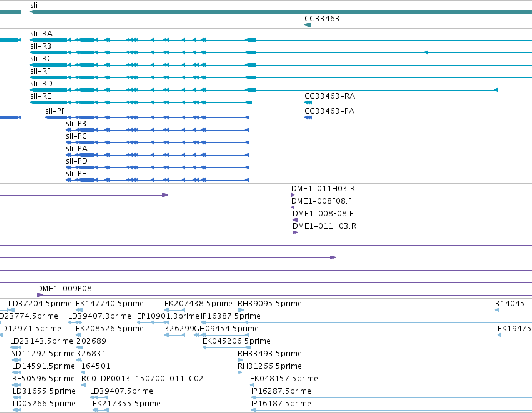Select the LD39407.5prime EST label
532x413 pixels.
point(121,391)
